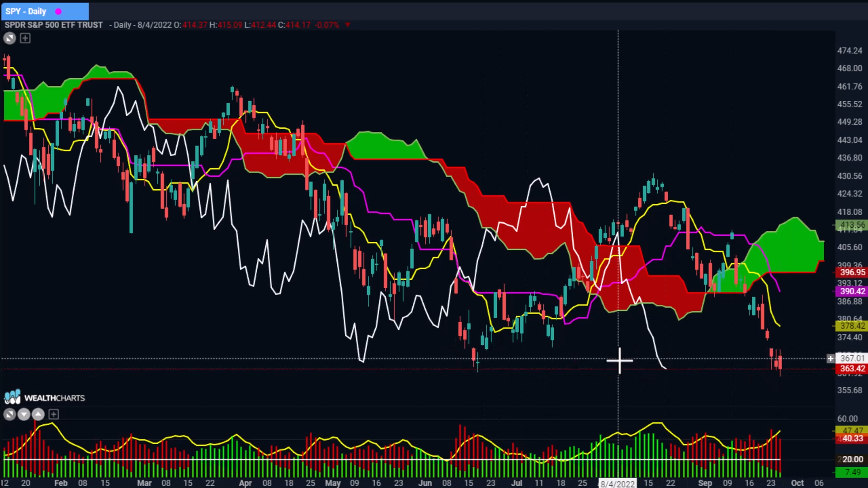This screenshot has height=488, width=868.
Task: Click the High value 415.09 in header
Action: pyautogui.click(x=230, y=25)
